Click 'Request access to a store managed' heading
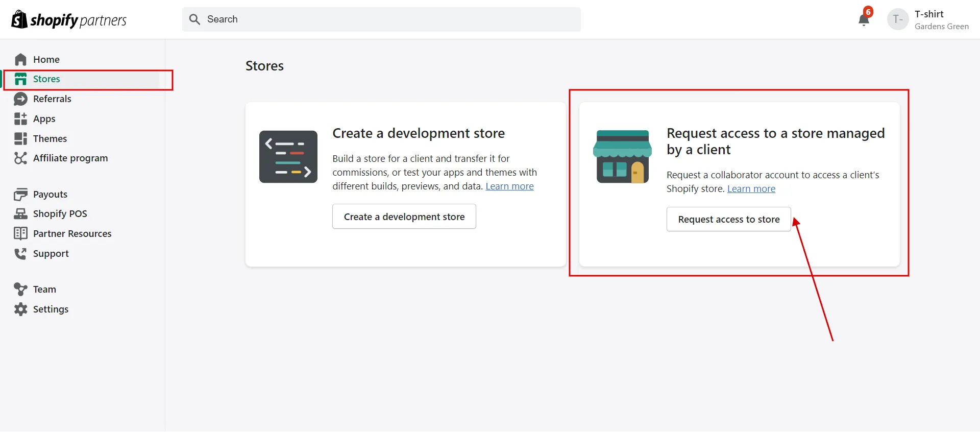The width and height of the screenshot is (980, 432). [x=776, y=141]
